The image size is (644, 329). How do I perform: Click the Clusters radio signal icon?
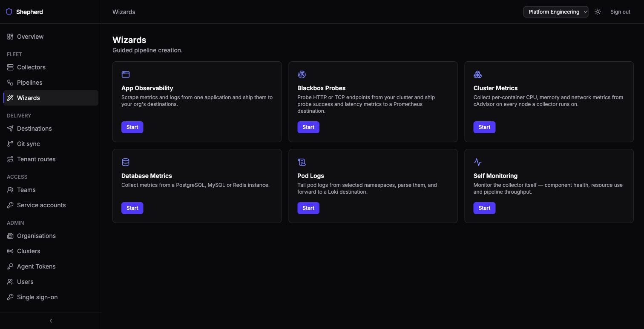coord(10,251)
